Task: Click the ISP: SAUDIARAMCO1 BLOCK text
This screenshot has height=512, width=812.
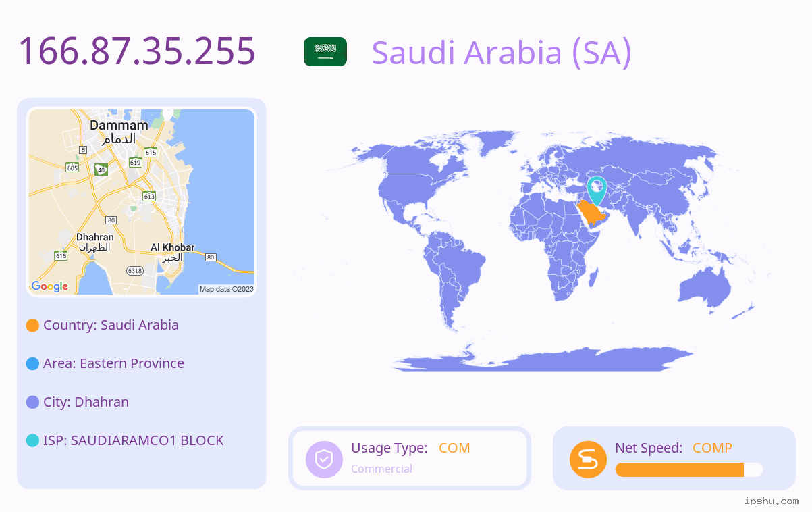Action: point(134,440)
